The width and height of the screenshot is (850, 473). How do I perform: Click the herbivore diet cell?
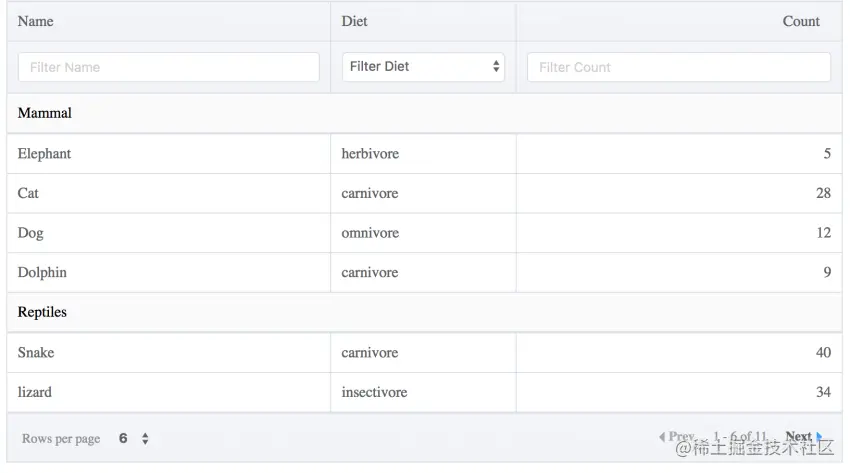pos(370,153)
